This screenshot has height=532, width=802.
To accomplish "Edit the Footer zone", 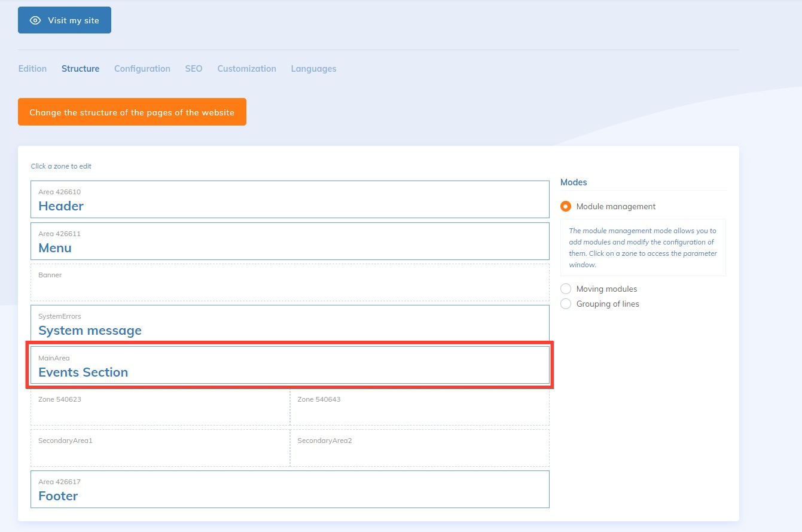I will click(289, 490).
